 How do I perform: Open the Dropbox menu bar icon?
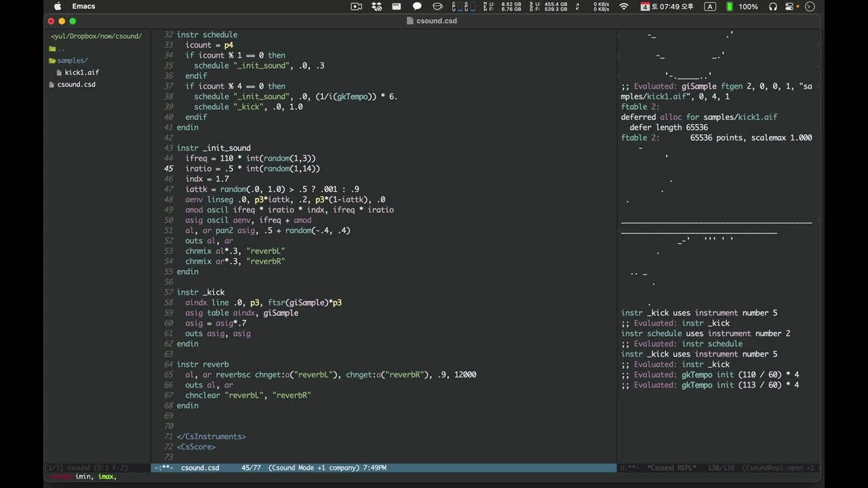377,7
